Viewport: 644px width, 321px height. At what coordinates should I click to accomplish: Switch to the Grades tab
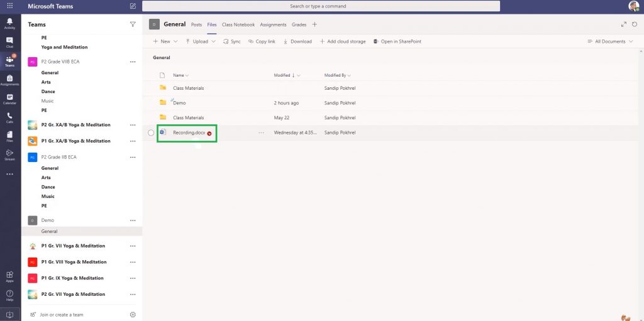coord(299,24)
